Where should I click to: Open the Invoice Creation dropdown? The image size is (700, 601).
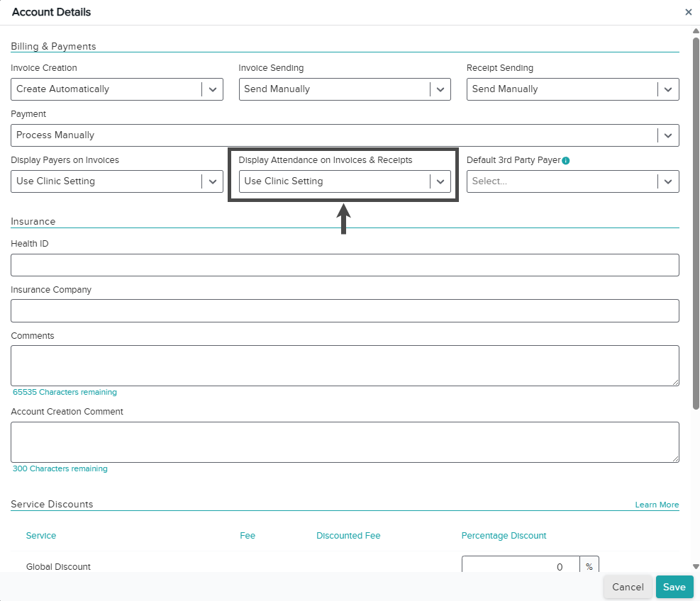pyautogui.click(x=116, y=89)
